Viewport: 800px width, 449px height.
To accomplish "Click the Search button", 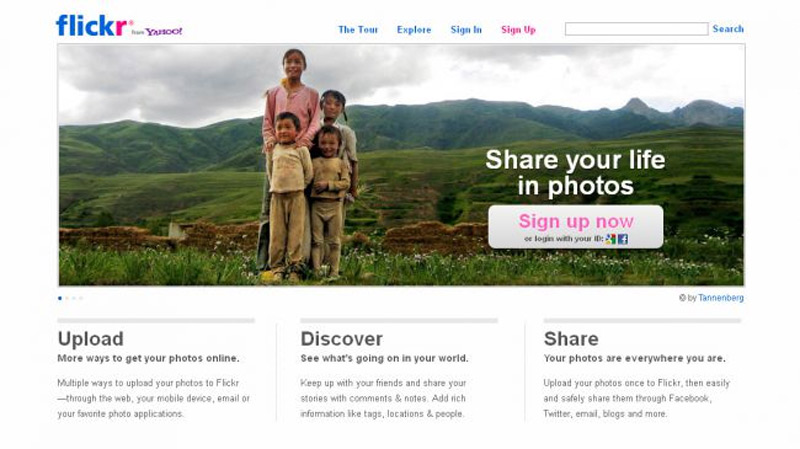I will [x=728, y=29].
